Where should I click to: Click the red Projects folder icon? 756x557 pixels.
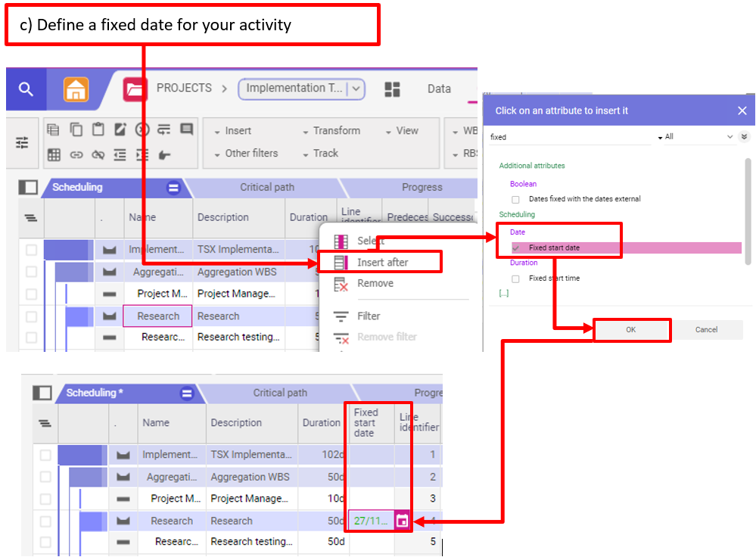135,89
